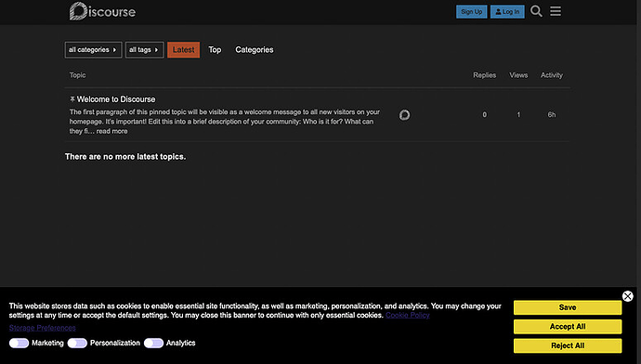
Task: Toggle the Personalization cookies switch
Action: (x=77, y=344)
